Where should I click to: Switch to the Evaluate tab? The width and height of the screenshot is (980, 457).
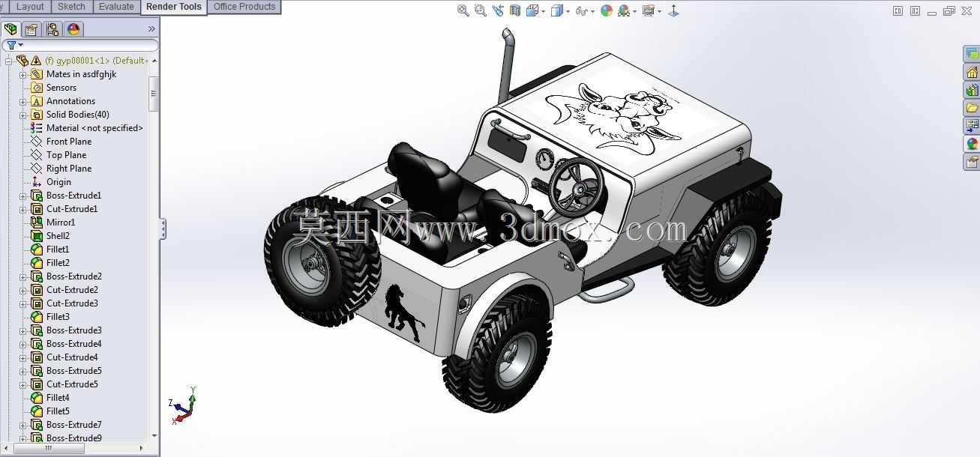click(x=116, y=7)
